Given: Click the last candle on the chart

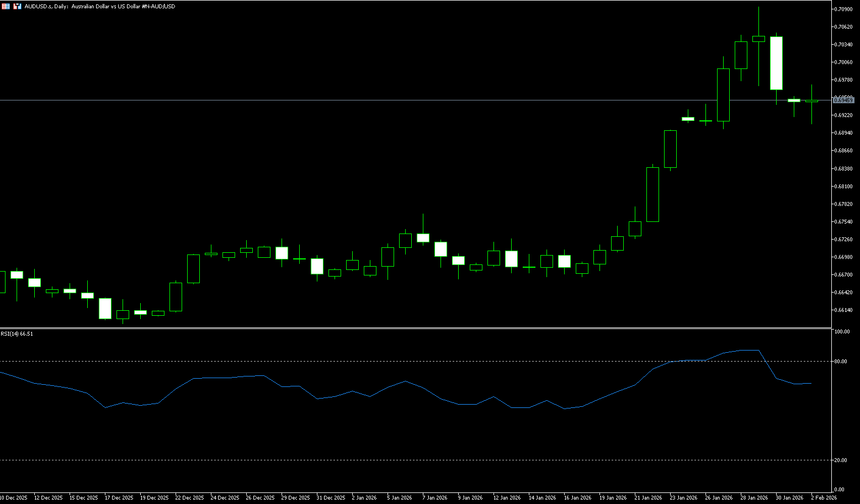Looking at the screenshot, I should [811, 101].
